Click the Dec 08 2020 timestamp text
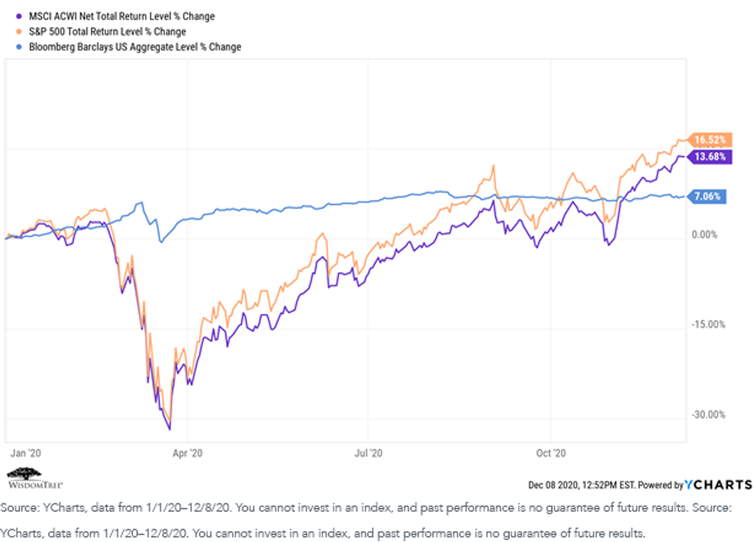 583,485
